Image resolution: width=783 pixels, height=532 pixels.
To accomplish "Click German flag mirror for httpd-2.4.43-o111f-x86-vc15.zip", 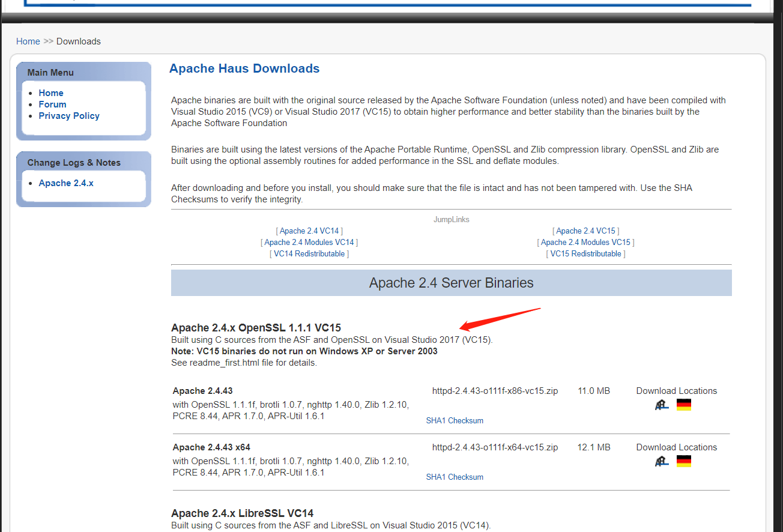I will (x=684, y=405).
